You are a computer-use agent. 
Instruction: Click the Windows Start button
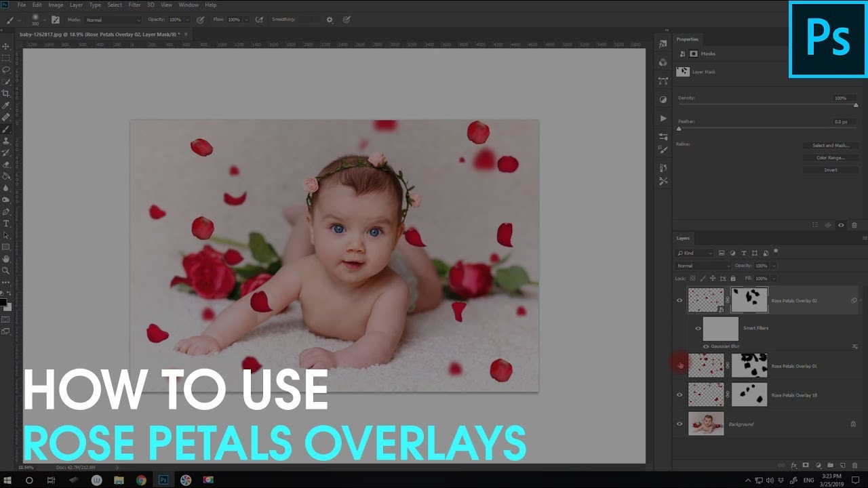pyautogui.click(x=8, y=480)
